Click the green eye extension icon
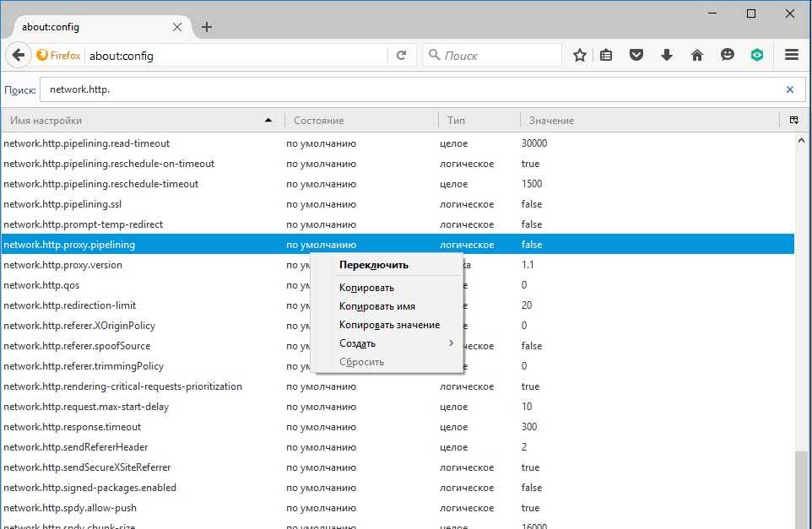The height and width of the screenshot is (529, 812). 757,56
